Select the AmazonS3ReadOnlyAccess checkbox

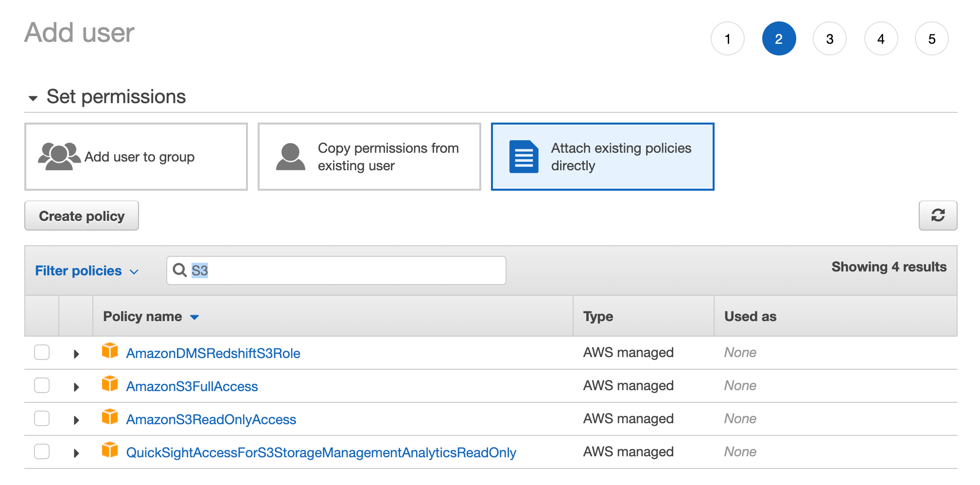(x=42, y=418)
